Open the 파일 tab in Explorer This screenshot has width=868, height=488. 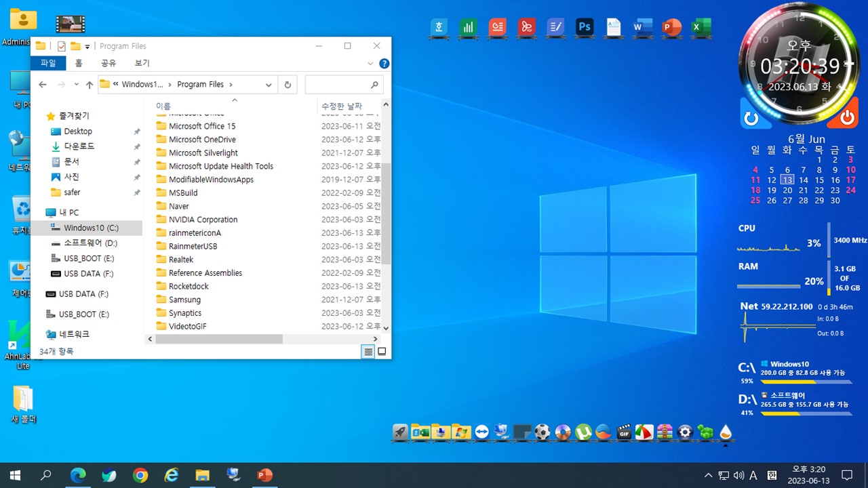(48, 63)
